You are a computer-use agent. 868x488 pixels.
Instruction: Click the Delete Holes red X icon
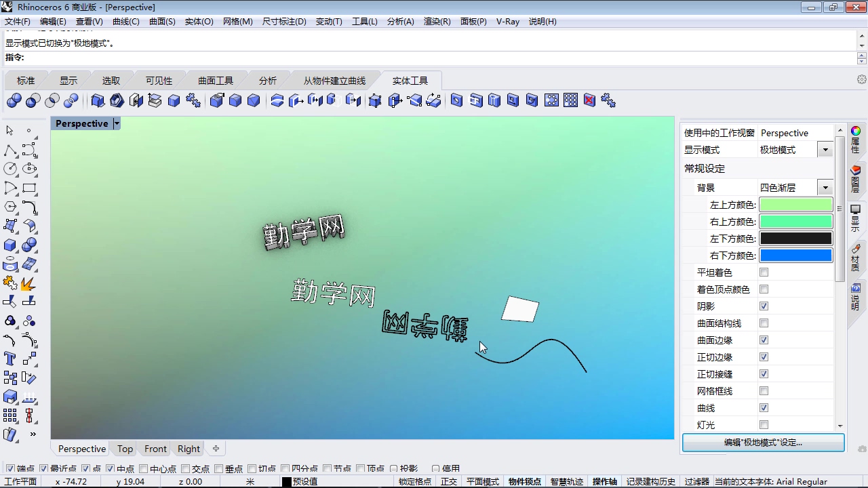[589, 100]
